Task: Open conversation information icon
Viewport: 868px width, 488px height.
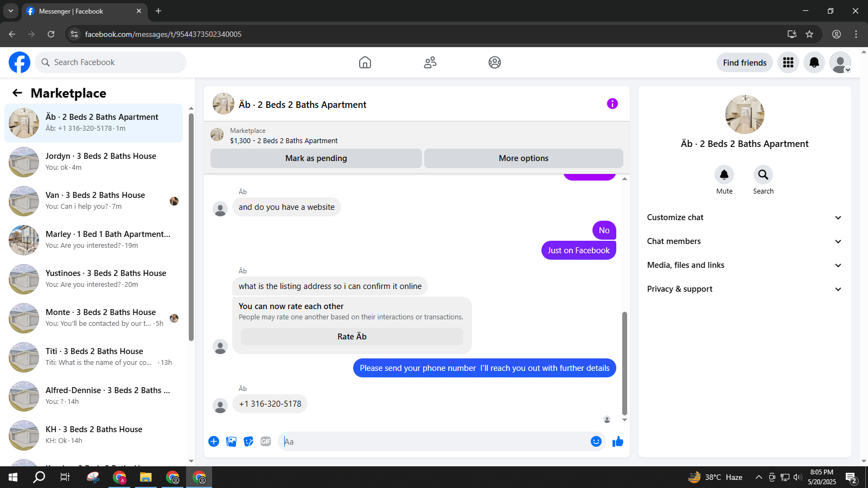Action: (612, 104)
